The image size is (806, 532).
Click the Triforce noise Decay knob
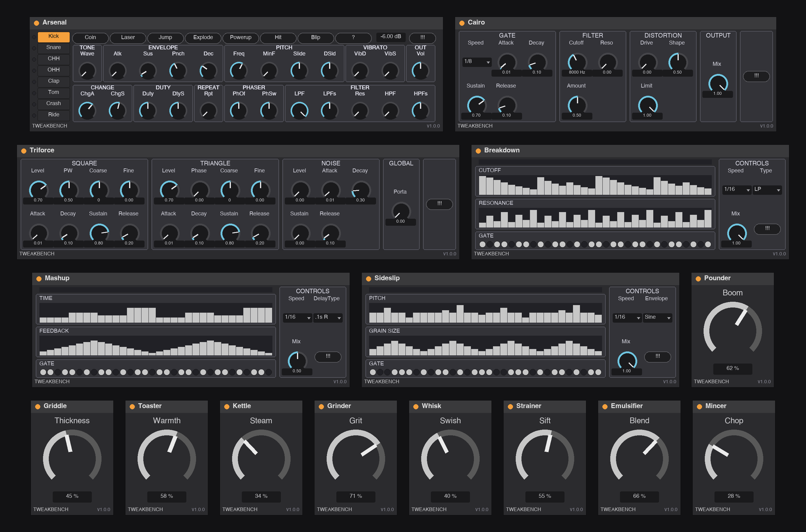pos(361,190)
